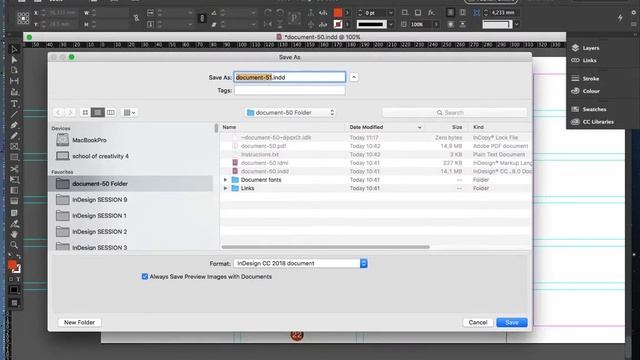Select the Scissors tool
640x360 pixels.
[14, 169]
